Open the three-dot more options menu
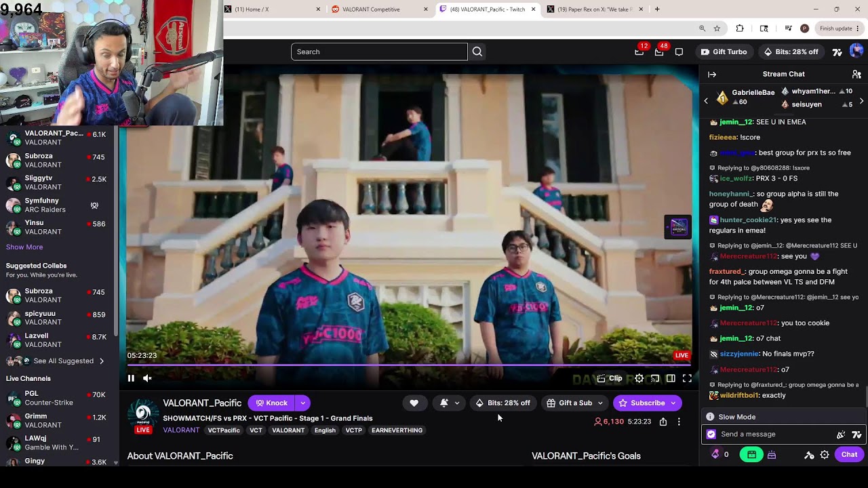This screenshot has height=488, width=868. [679, 422]
